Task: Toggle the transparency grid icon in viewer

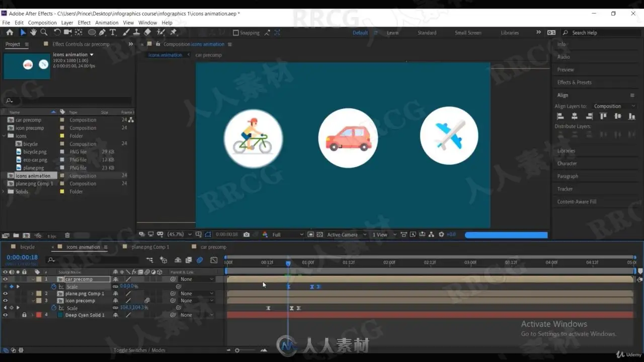Action: pos(319,234)
